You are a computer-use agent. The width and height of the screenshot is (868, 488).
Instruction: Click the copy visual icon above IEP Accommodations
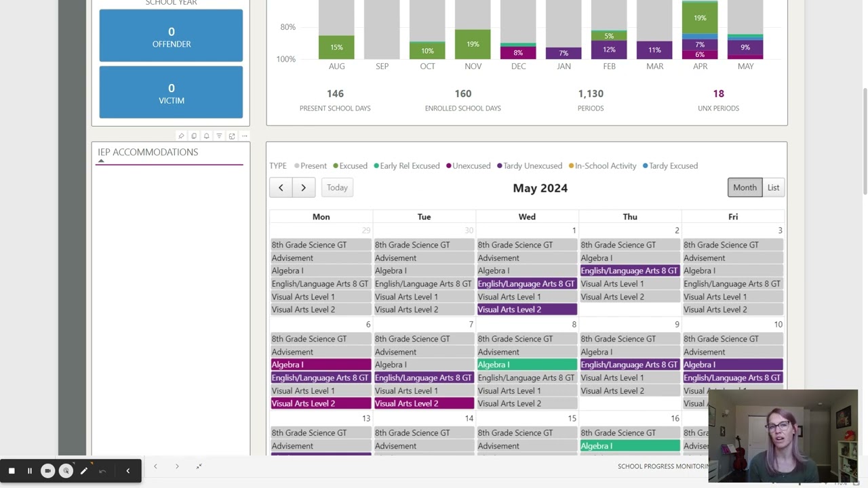click(x=194, y=136)
